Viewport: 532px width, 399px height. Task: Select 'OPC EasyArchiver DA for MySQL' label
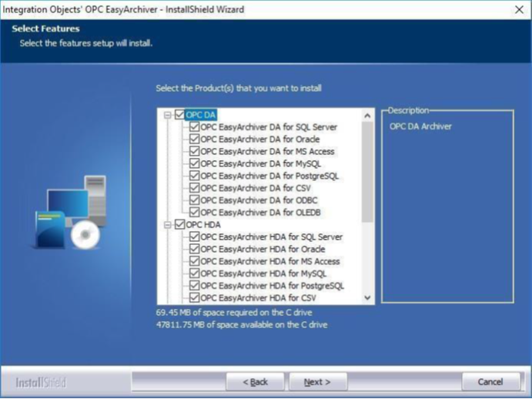click(x=260, y=163)
